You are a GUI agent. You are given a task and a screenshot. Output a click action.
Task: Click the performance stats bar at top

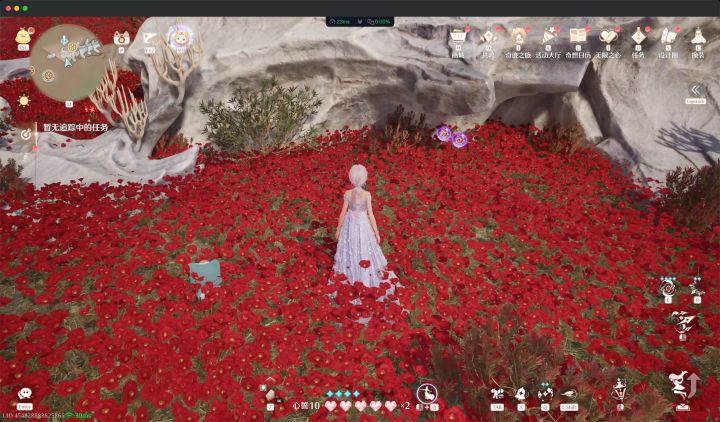click(x=360, y=22)
